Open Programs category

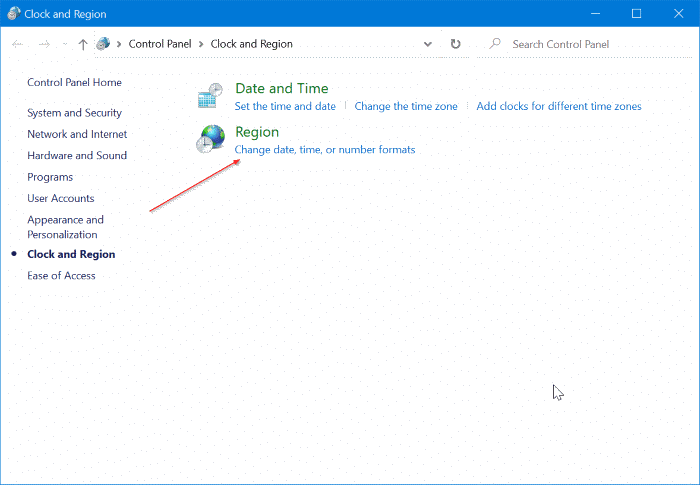pyautogui.click(x=50, y=177)
